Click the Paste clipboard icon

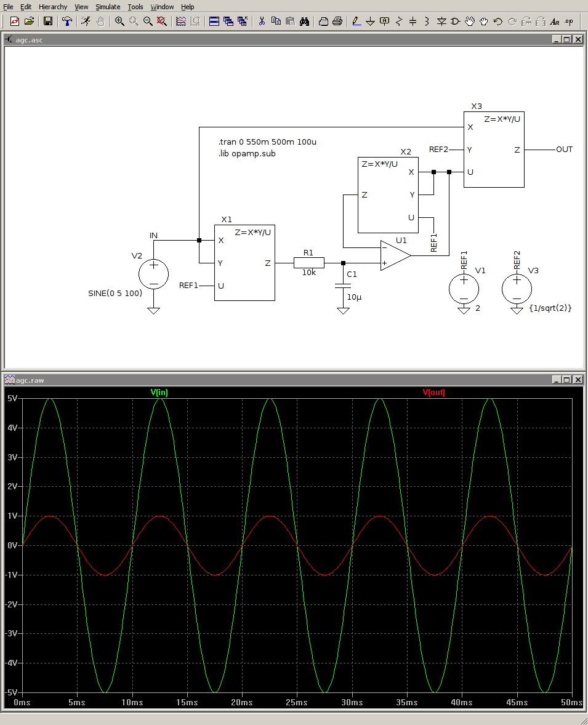pos(290,22)
